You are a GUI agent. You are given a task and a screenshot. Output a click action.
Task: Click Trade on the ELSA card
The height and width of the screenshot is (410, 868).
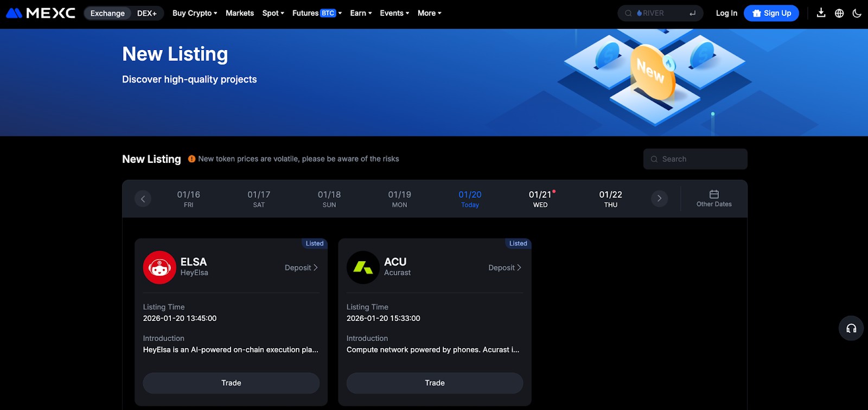click(x=231, y=383)
